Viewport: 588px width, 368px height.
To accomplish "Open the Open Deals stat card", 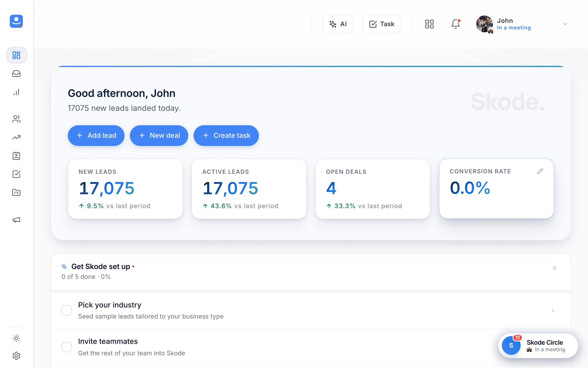I will [373, 189].
